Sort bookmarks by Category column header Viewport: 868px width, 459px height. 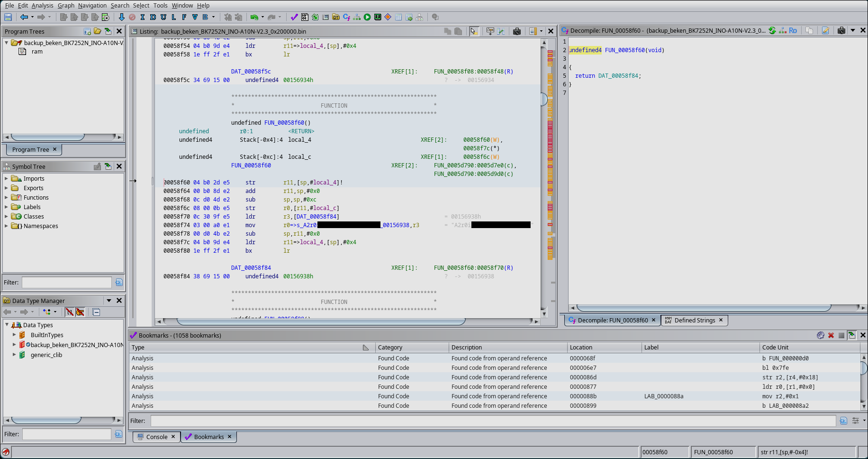click(390, 348)
